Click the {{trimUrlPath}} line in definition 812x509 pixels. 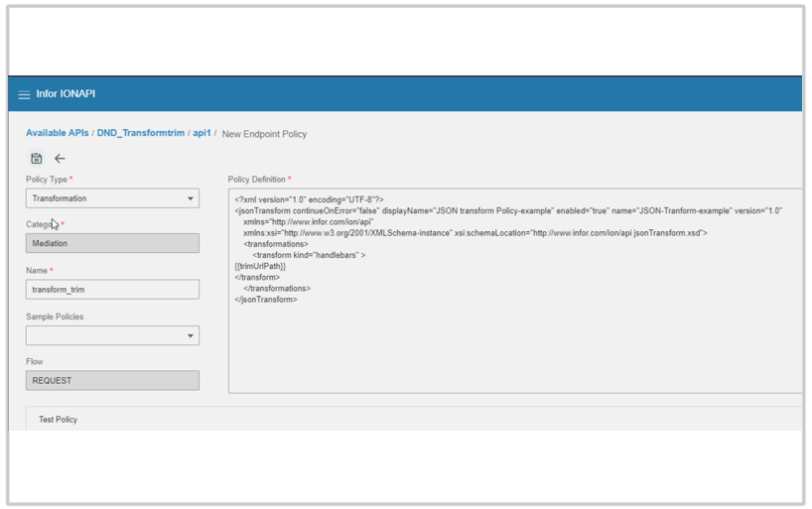260,266
